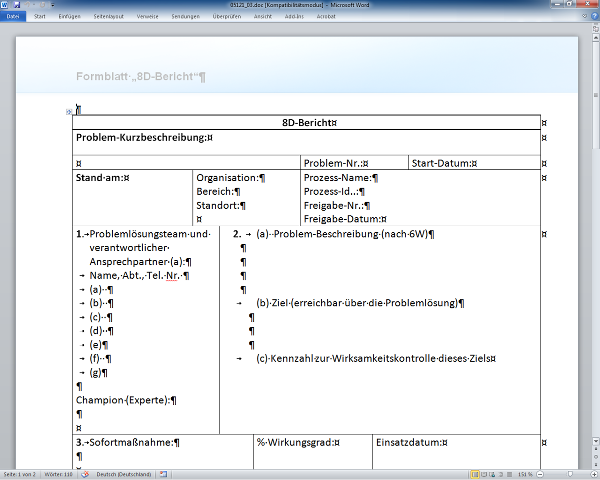Click the zoom slider handle
600x480 pixels.
[x=571, y=474]
